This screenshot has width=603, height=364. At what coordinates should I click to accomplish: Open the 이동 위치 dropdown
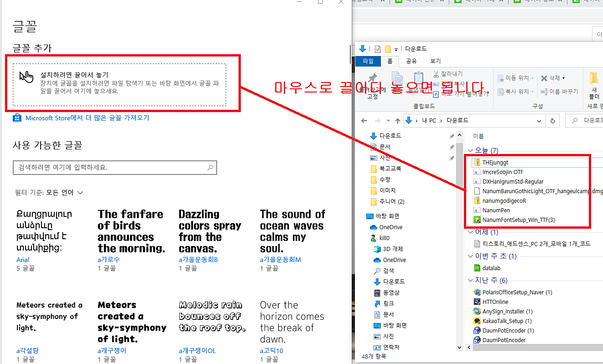[515, 78]
